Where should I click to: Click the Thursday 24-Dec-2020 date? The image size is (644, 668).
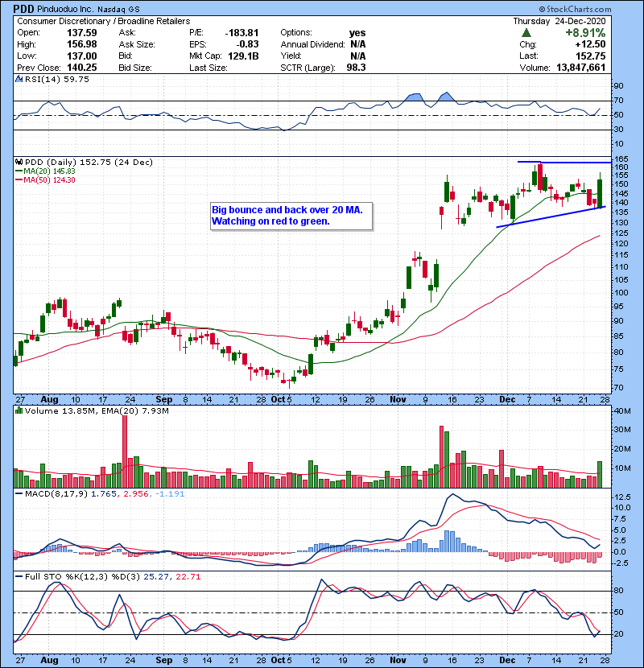[559, 21]
